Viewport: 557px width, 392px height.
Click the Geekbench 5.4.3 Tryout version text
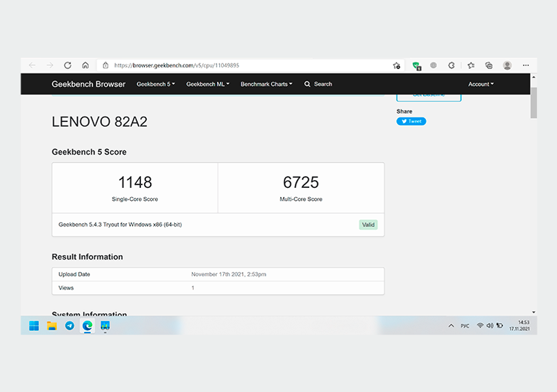coord(120,224)
